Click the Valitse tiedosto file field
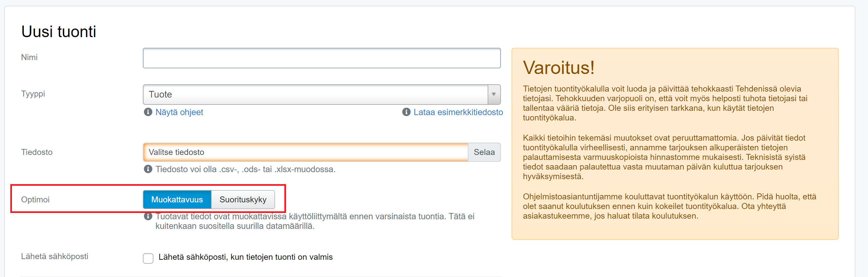 [305, 152]
